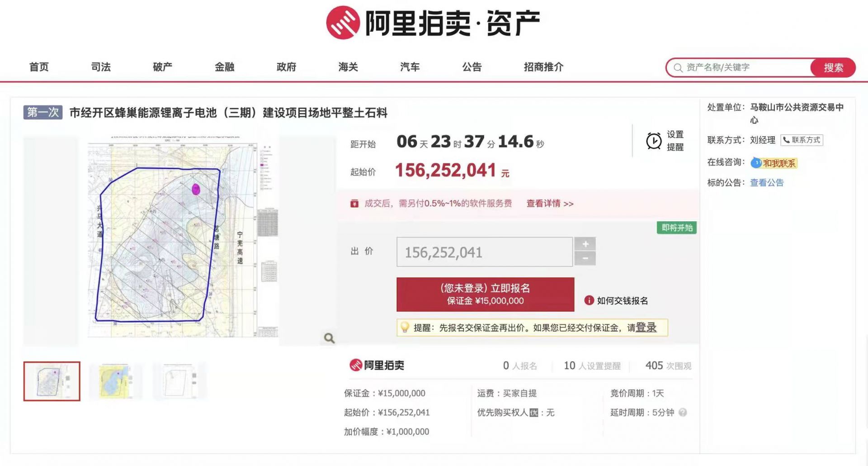Click the 即将开始 status badge

tap(677, 228)
